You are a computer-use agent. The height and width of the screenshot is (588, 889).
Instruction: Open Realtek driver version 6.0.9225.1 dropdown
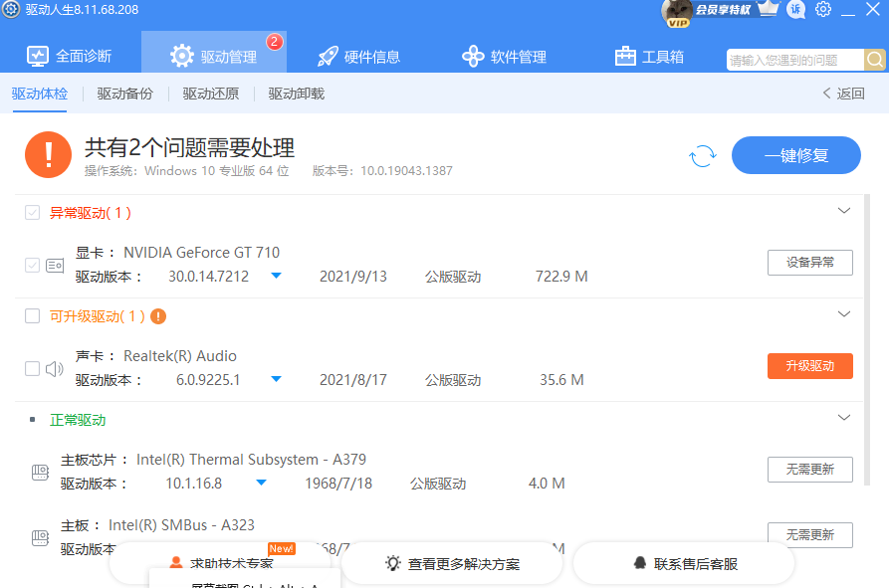276,379
